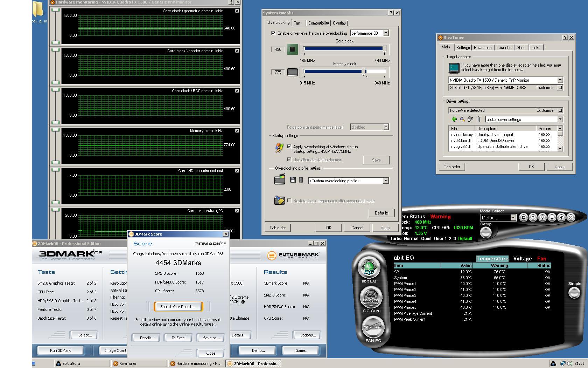
Task: Click the edit tools icon in driver settings
Action: click(470, 119)
